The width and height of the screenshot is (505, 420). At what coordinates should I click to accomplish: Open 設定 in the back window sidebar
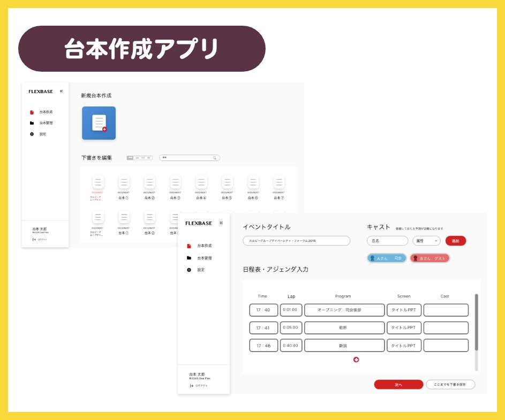tap(38, 134)
